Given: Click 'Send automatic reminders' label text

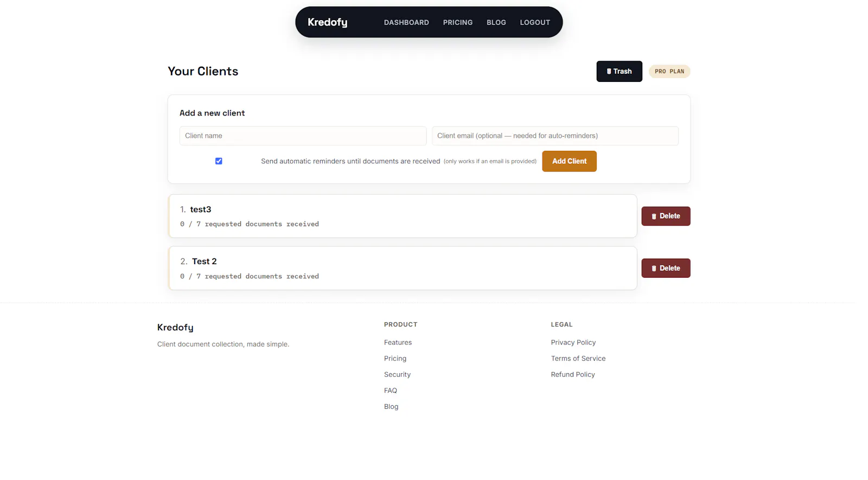Looking at the screenshot, I should point(350,161).
